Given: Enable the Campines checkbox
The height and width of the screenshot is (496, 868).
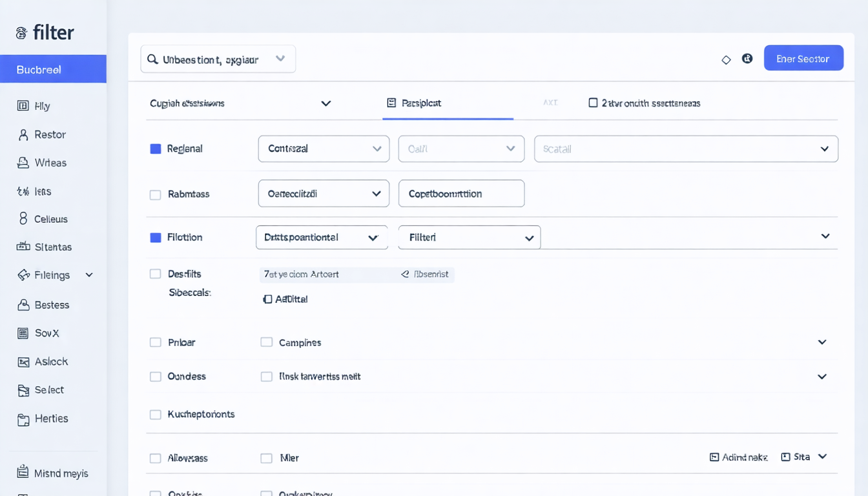Looking at the screenshot, I should pyautogui.click(x=266, y=342).
